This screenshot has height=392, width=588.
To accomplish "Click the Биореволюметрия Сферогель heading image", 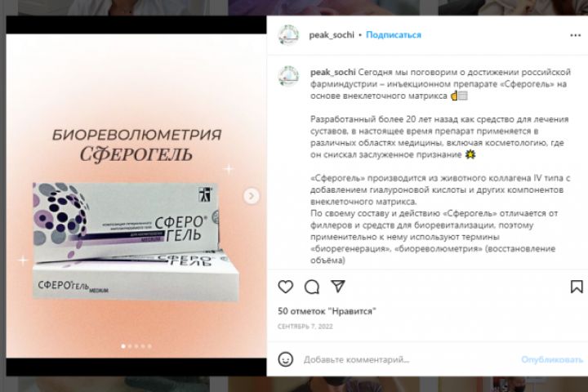I will (x=136, y=145).
